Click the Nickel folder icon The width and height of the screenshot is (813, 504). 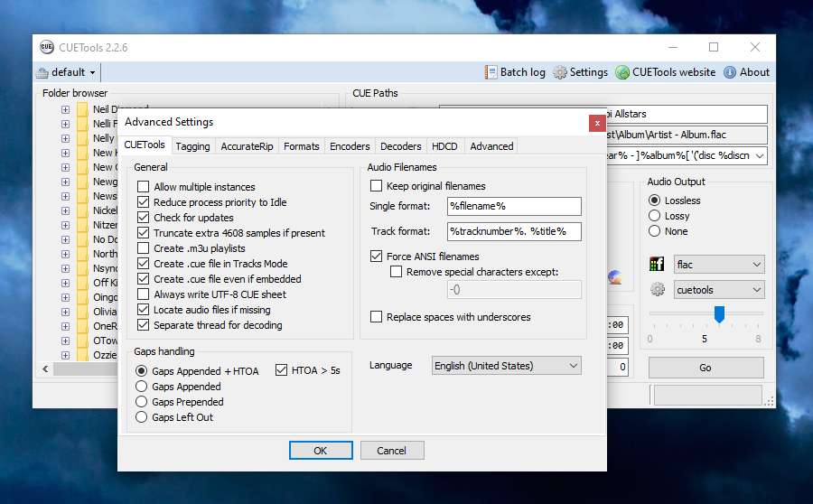click(82, 210)
